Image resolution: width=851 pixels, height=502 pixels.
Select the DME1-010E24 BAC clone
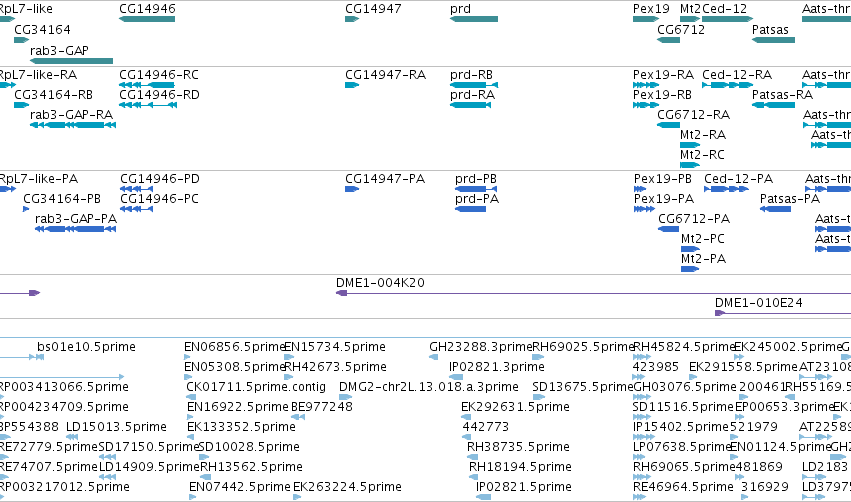(783, 313)
